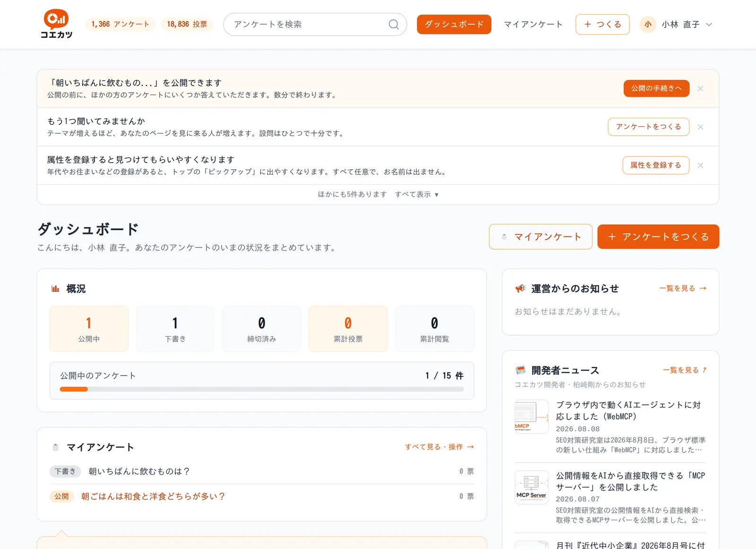Select the 下書き stat card

(x=175, y=329)
